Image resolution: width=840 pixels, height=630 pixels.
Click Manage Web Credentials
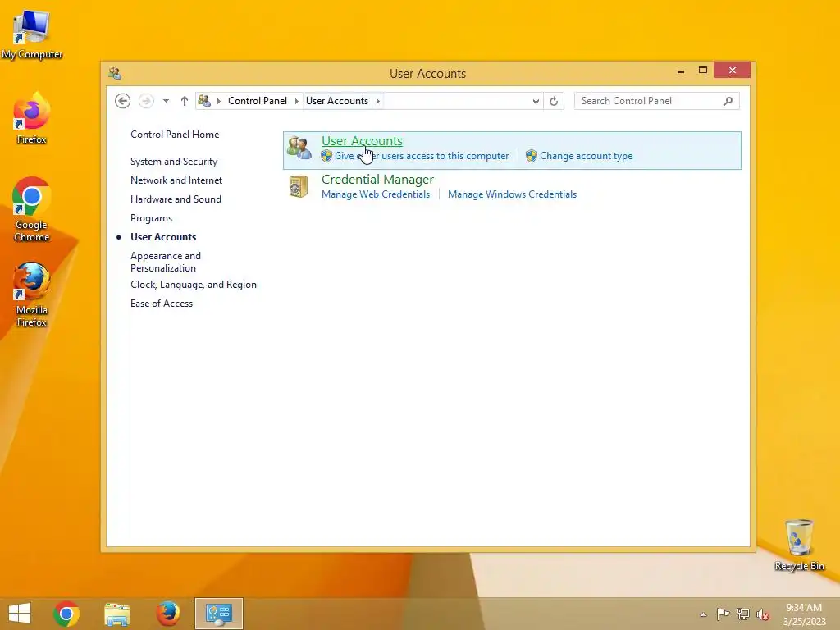click(x=376, y=194)
